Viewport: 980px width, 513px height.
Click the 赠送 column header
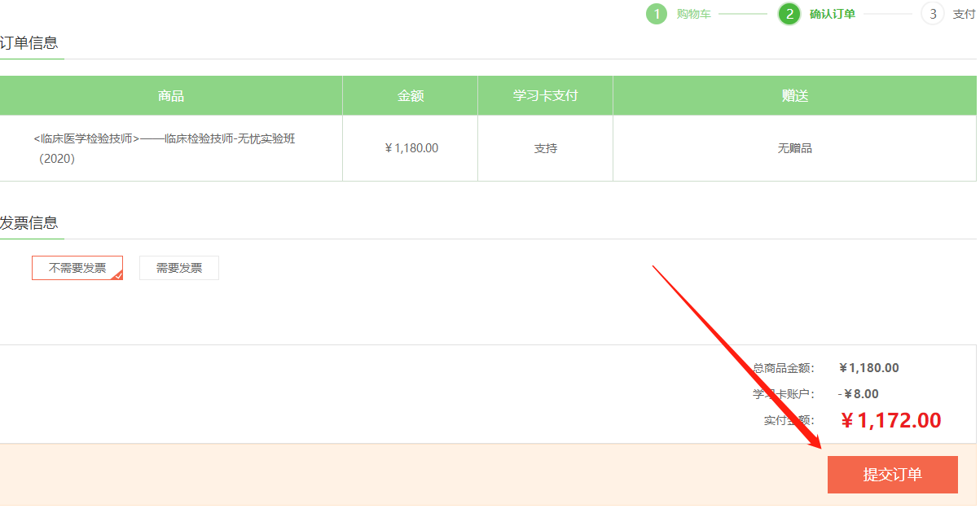coord(794,96)
